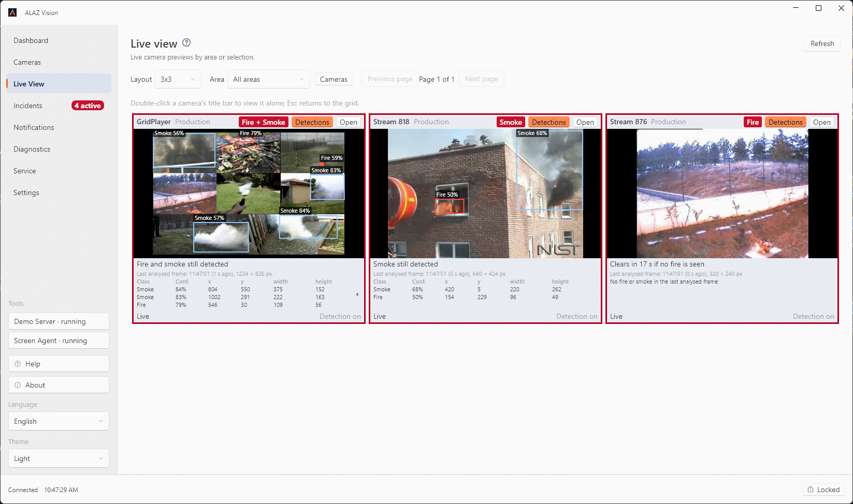Select Incidents in the sidebar
The height and width of the screenshot is (504, 853).
(x=59, y=106)
